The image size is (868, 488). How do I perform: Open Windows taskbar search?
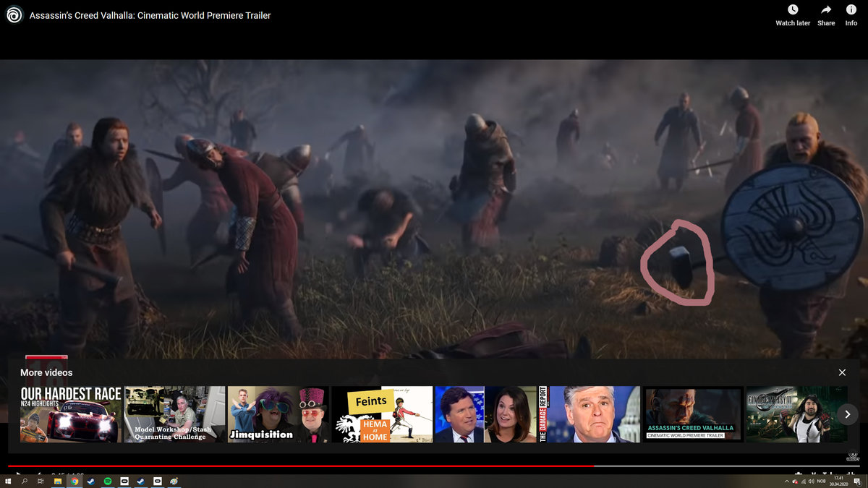pyautogui.click(x=25, y=481)
